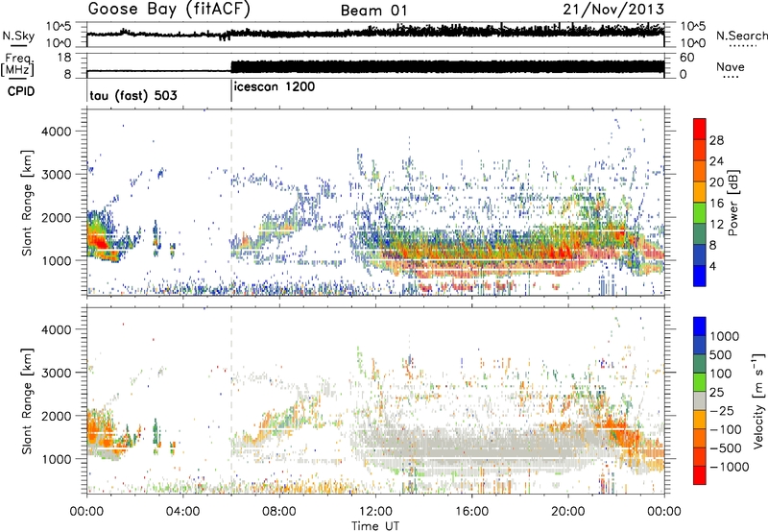Click the '08:00' time tick label
Viewport: 768px width, 532px height.
click(278, 512)
